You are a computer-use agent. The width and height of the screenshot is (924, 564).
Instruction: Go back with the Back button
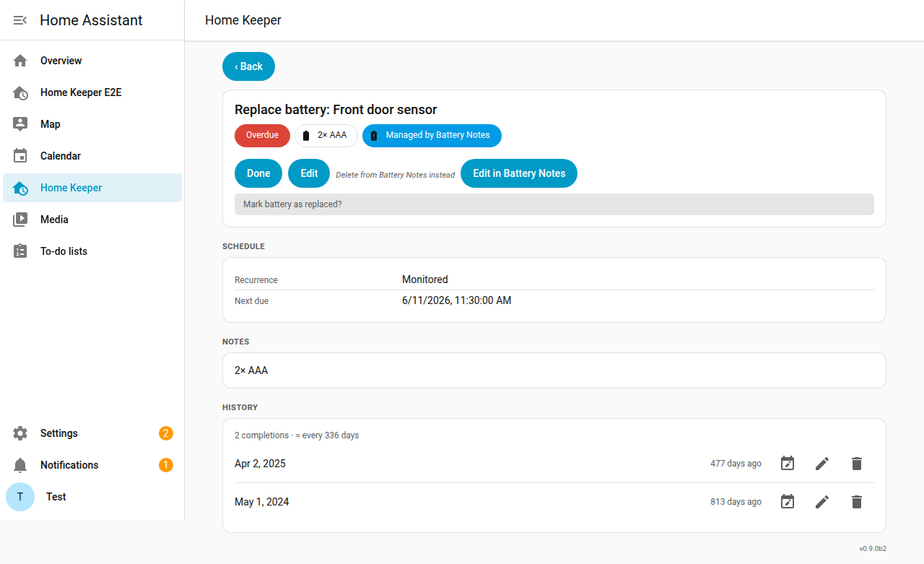pyautogui.click(x=248, y=66)
